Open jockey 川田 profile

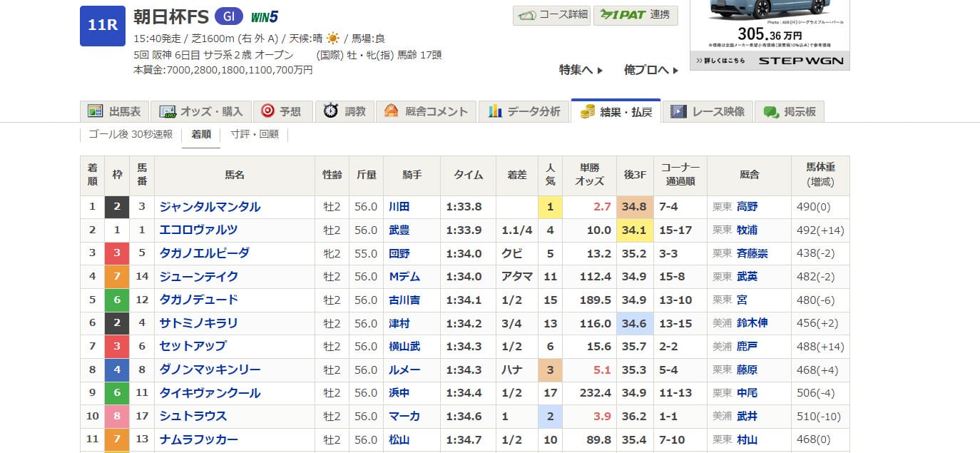[x=399, y=207]
